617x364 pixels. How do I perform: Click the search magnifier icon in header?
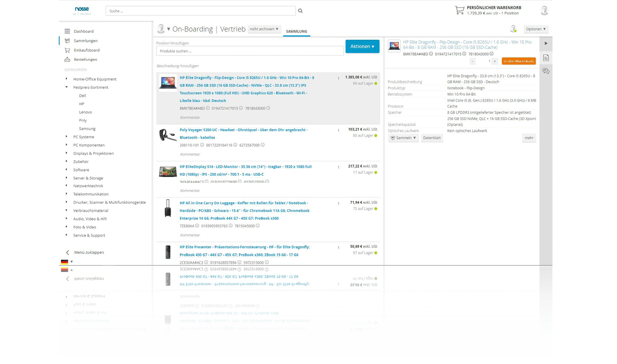point(300,11)
